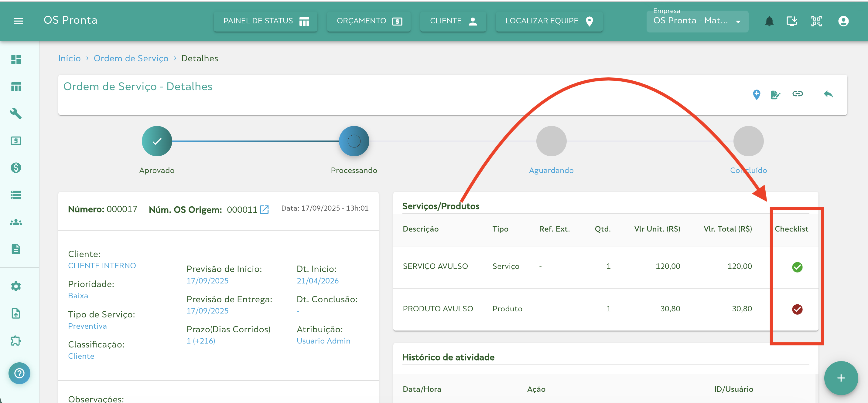Screen dimensions: 868x403
Task: Click the QR code scanner icon
Action: 816,21
